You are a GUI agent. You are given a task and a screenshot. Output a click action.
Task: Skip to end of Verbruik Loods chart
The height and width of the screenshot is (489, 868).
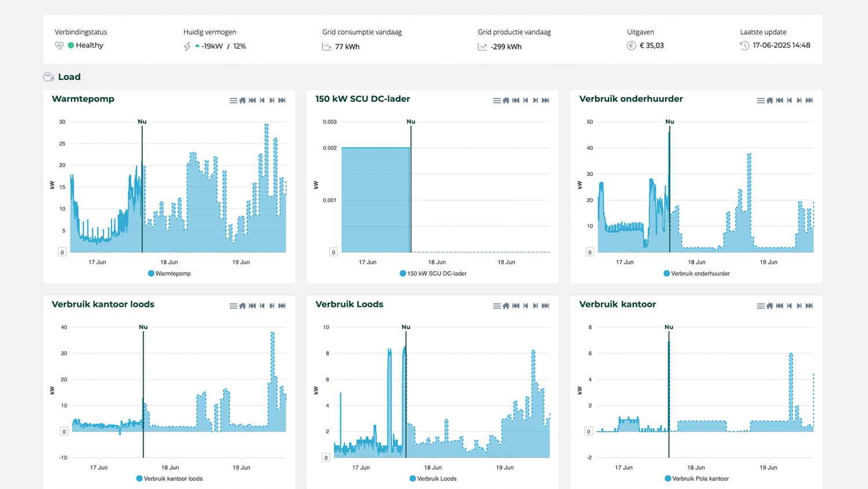(x=545, y=306)
